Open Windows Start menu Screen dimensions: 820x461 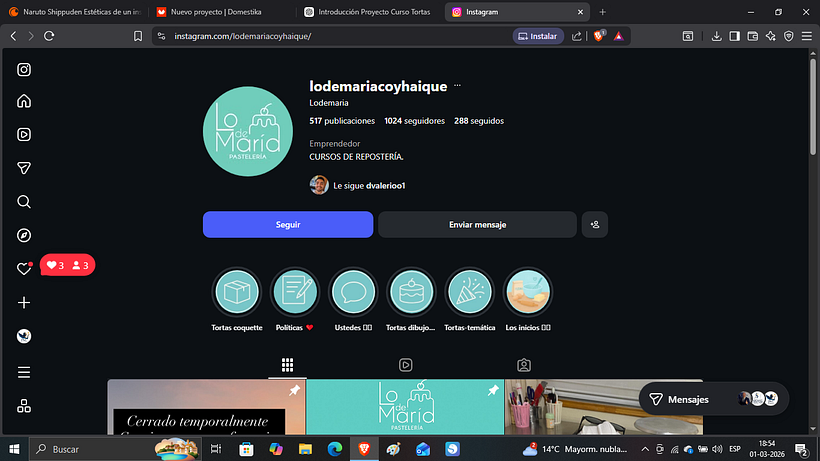pos(14,449)
